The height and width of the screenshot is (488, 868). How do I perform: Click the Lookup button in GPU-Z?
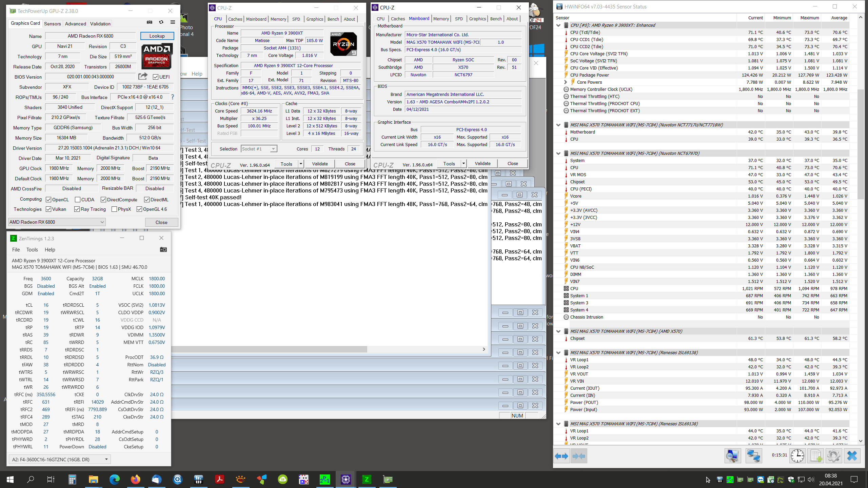coord(157,36)
